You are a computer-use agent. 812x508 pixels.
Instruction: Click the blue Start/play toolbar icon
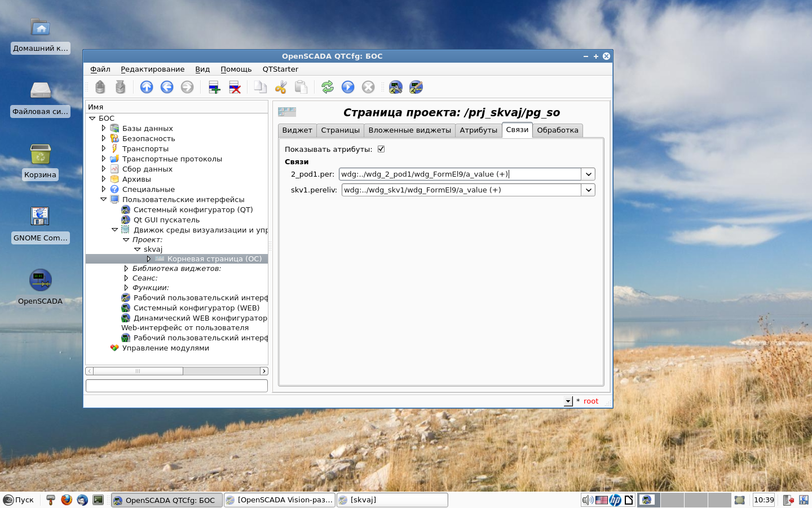tap(348, 87)
